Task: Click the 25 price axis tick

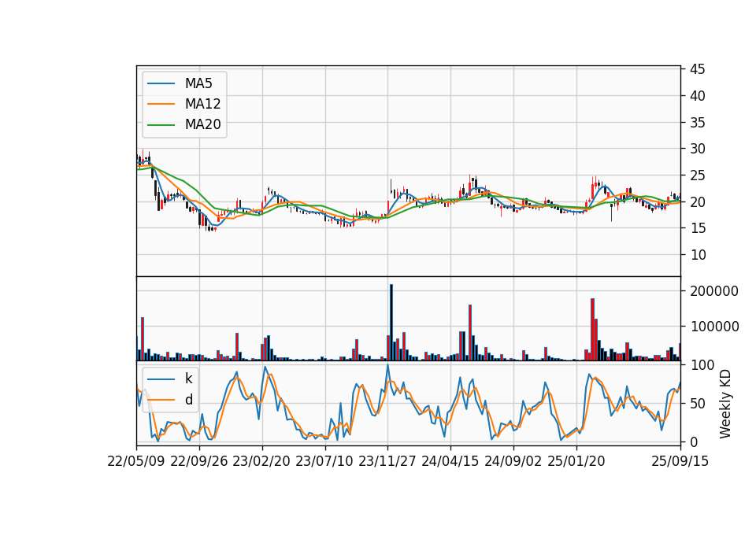Action: click(x=698, y=175)
